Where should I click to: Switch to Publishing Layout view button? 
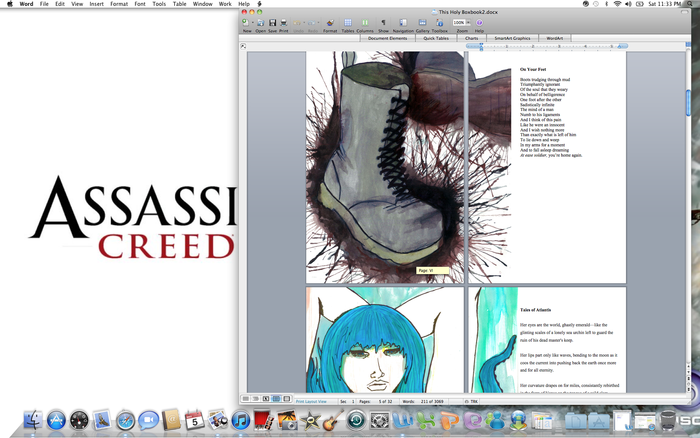tap(266, 398)
